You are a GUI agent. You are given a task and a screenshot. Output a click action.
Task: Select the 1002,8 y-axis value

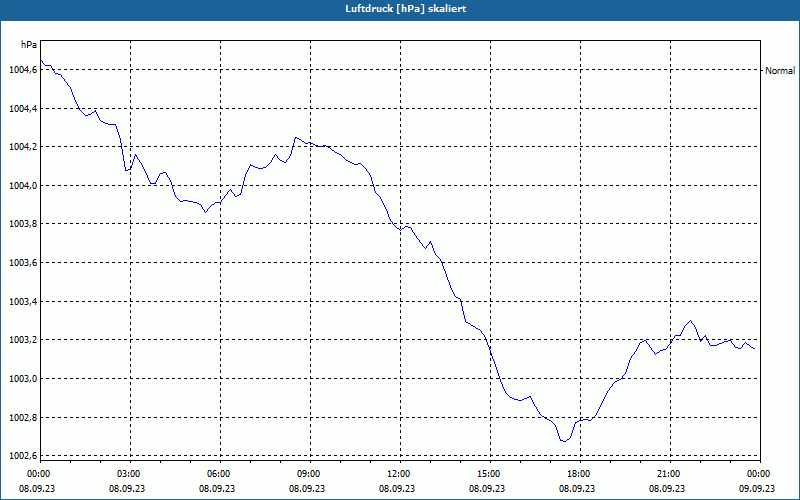[x=23, y=418]
